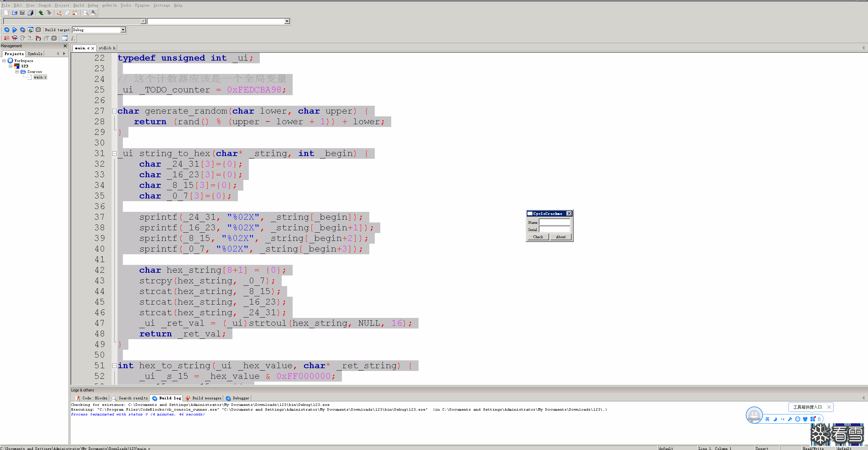This screenshot has width=868, height=450.
Task: Click the Debug/Continue icon in debugger toolbar
Action: (x=7, y=38)
